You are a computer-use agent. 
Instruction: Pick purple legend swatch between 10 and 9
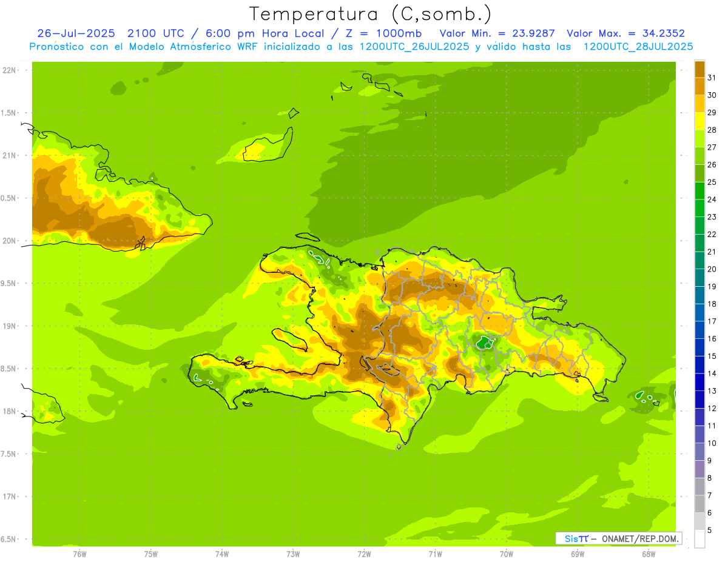[699, 452]
